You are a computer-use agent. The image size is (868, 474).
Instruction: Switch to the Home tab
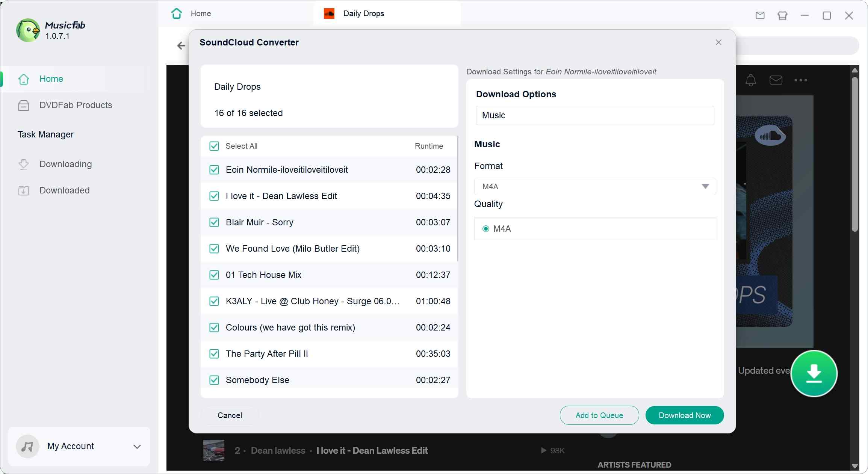[x=236, y=14]
